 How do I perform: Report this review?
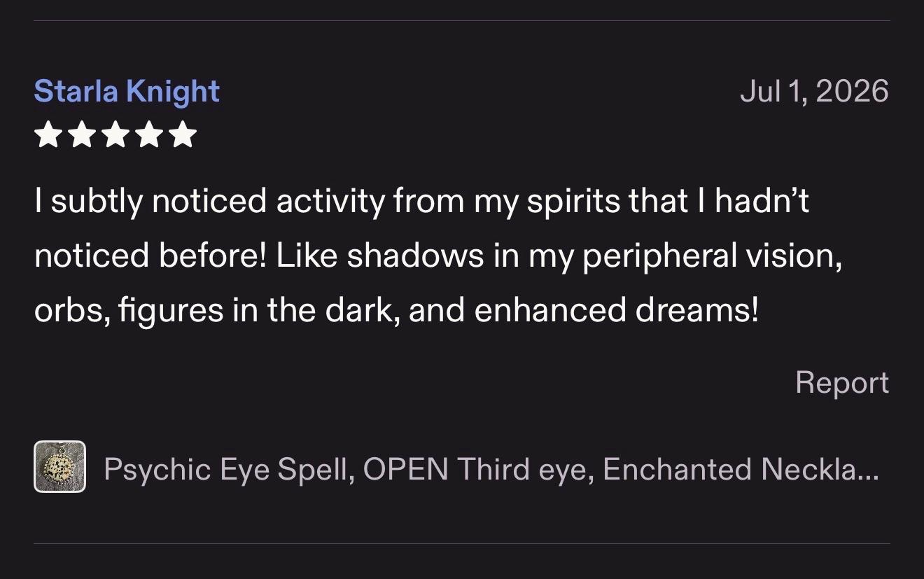click(x=842, y=382)
